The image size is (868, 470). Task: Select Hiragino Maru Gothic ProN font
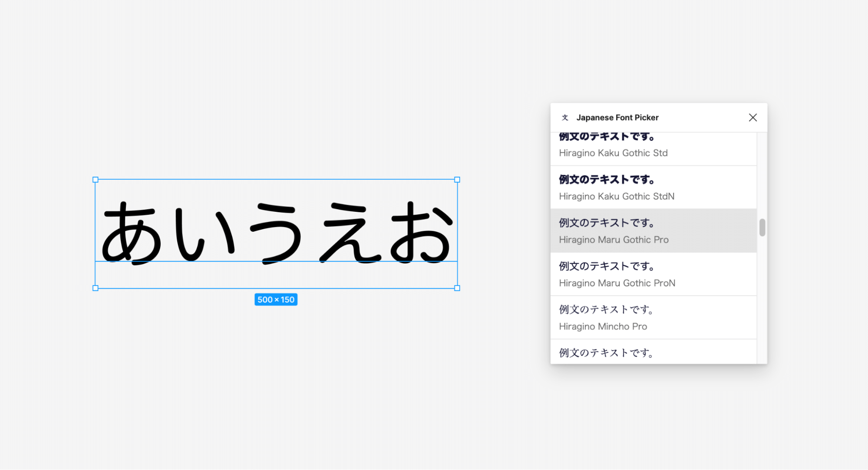click(653, 274)
